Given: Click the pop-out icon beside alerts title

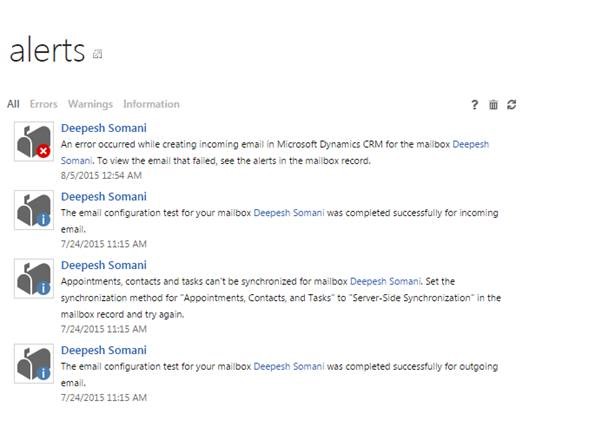Looking at the screenshot, I should (97, 55).
